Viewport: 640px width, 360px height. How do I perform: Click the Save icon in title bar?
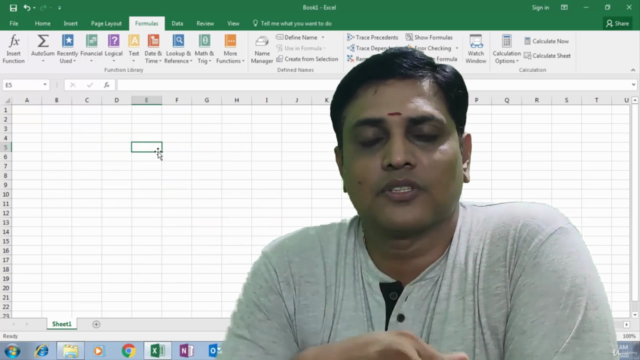pyautogui.click(x=13, y=8)
